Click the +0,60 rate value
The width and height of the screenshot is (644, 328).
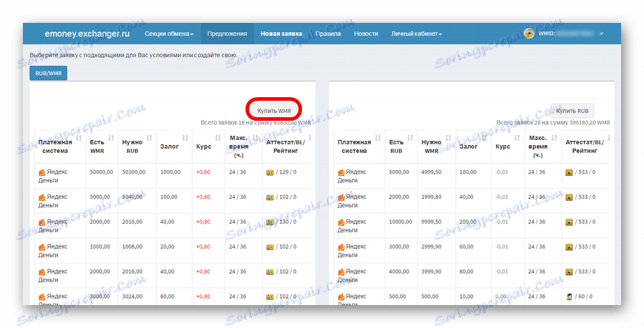pyautogui.click(x=203, y=172)
